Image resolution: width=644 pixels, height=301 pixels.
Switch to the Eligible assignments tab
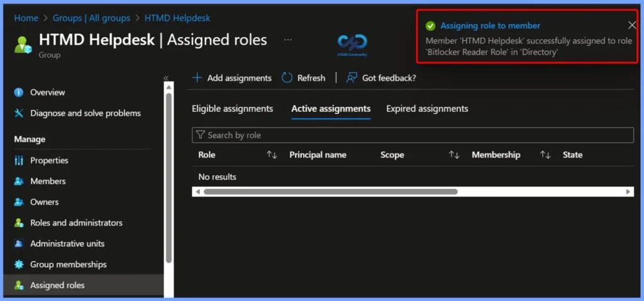coord(232,109)
